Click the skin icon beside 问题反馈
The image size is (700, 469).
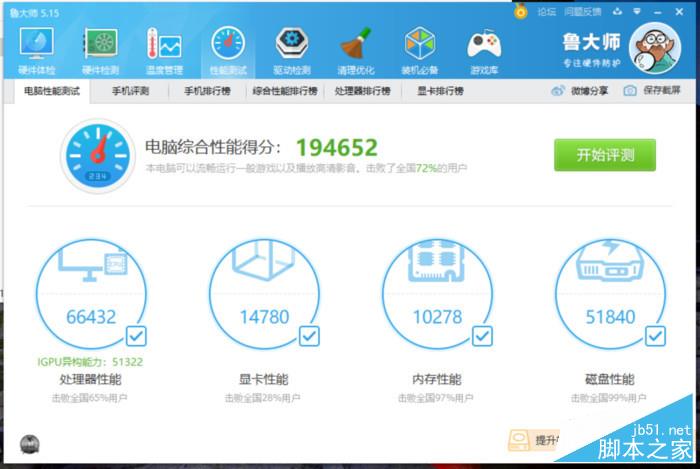click(617, 12)
